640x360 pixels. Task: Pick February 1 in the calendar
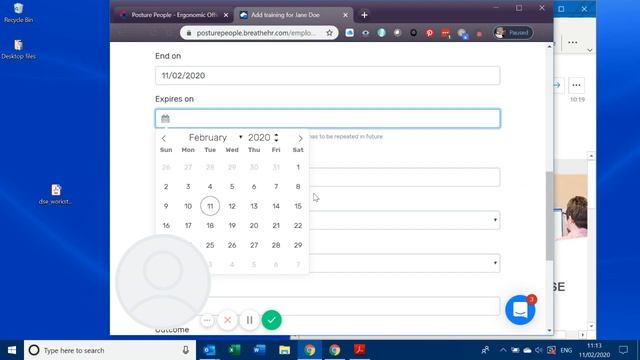pyautogui.click(x=298, y=167)
